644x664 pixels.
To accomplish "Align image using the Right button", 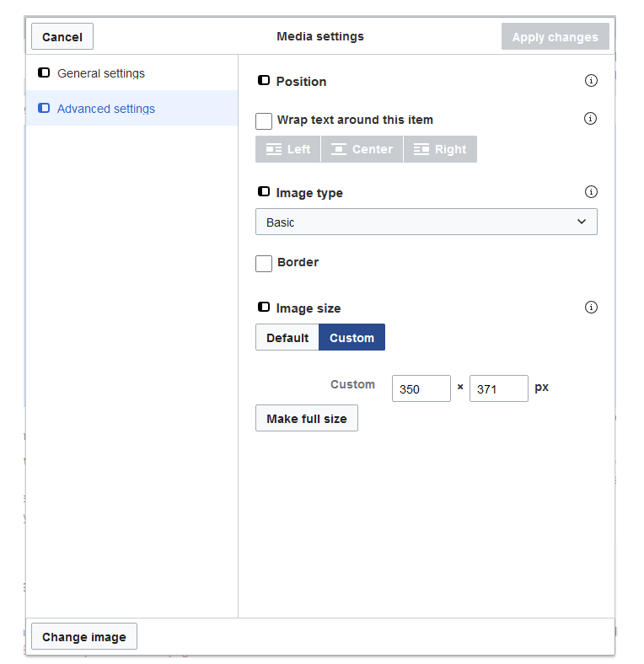I will [x=440, y=149].
